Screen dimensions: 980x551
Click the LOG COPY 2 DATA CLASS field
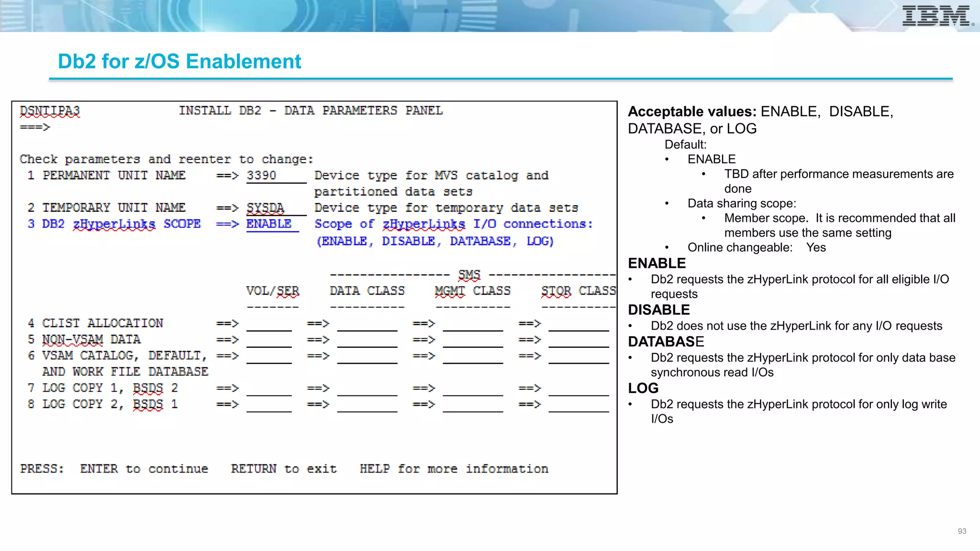coord(367,405)
